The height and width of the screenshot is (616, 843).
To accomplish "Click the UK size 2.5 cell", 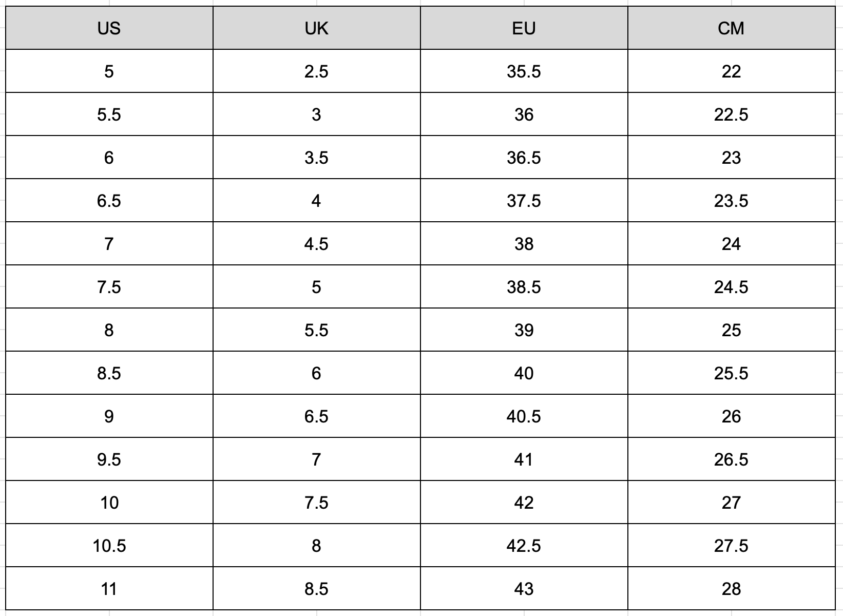I will [316, 71].
